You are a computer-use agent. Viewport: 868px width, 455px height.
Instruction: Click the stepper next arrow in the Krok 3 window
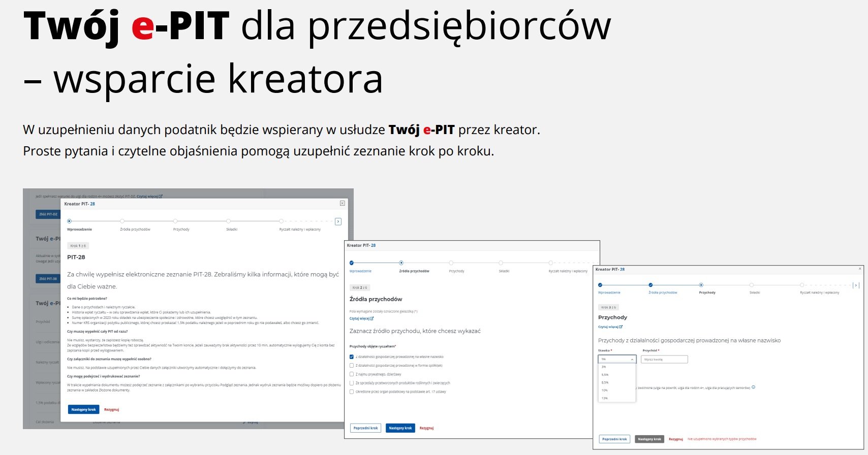tap(856, 285)
